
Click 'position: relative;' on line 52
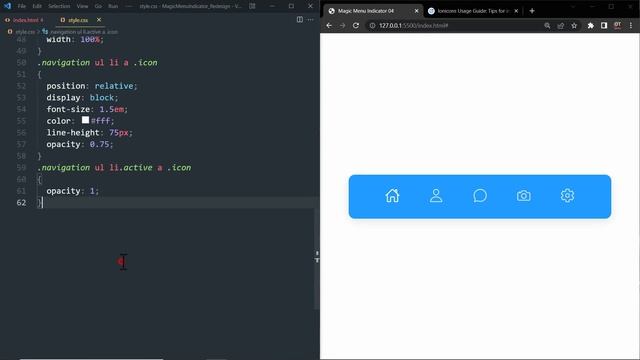92,86
